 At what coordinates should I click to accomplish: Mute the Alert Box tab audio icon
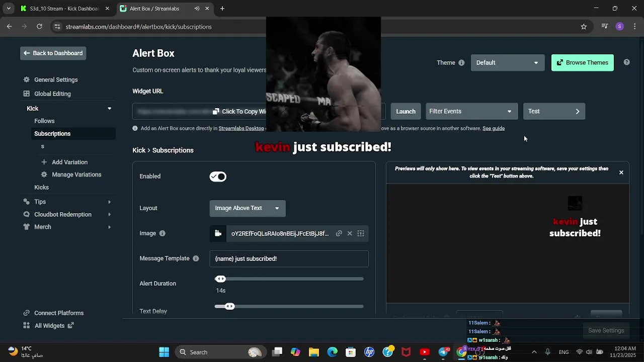[x=197, y=9]
